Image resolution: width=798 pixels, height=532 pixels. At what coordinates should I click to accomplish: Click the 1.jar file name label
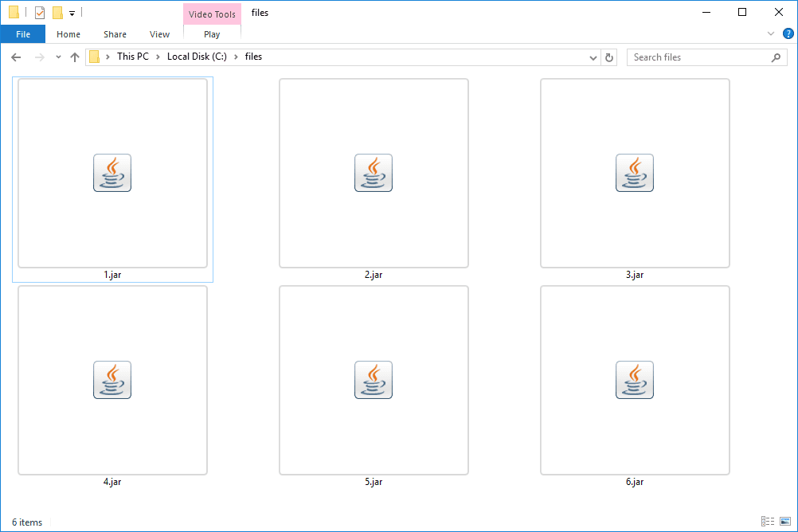click(x=112, y=275)
